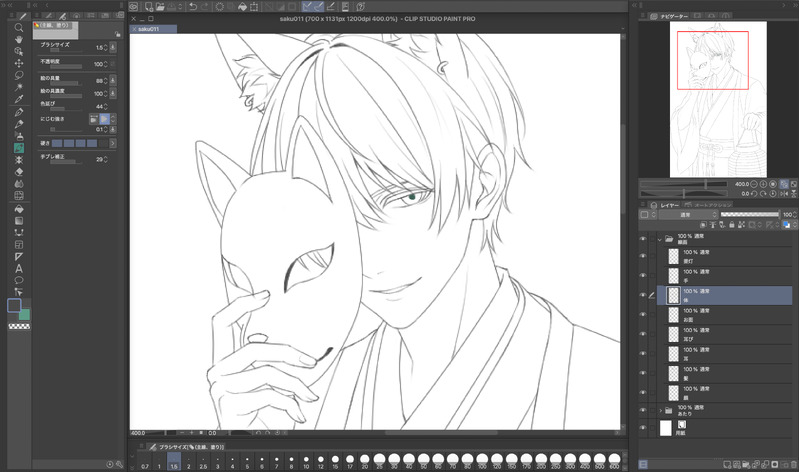Open CLIP STUDIO launcher icon
The width and height of the screenshot is (799, 472).
pos(134,7)
